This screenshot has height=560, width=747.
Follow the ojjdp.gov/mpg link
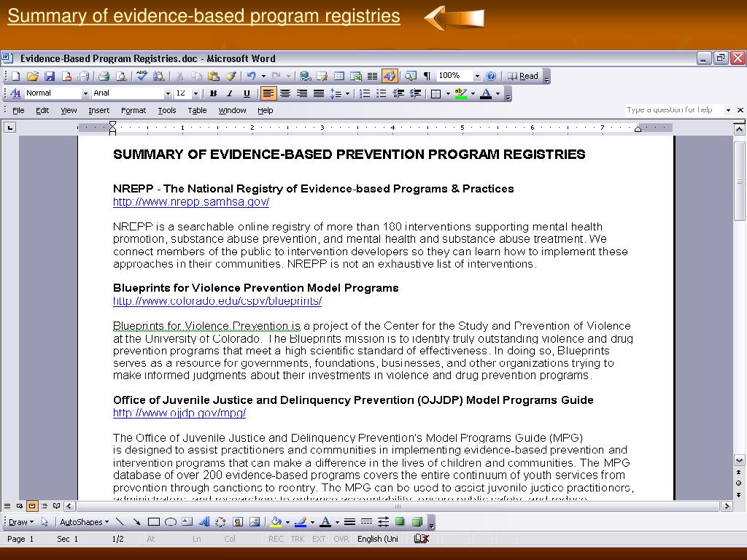(179, 413)
